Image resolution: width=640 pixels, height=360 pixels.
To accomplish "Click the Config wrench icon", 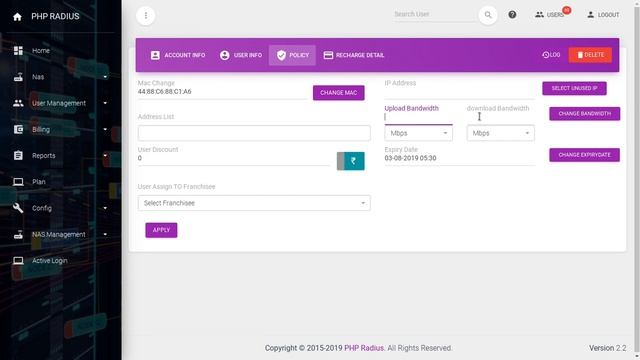I will click(18, 208).
